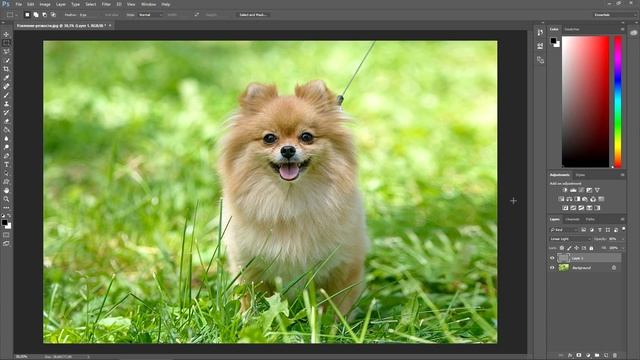This screenshot has width=640, height=360.
Task: Open the File menu
Action: (x=18, y=4)
